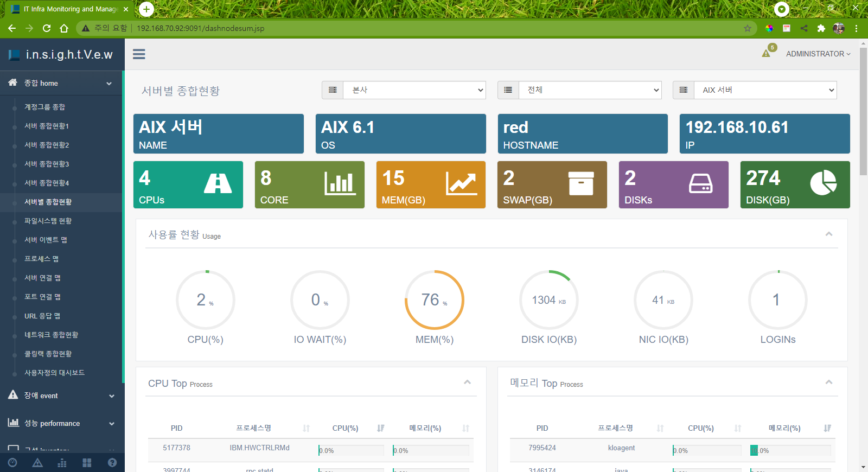
Task: Open the 본사 location dropdown
Action: pyautogui.click(x=414, y=90)
